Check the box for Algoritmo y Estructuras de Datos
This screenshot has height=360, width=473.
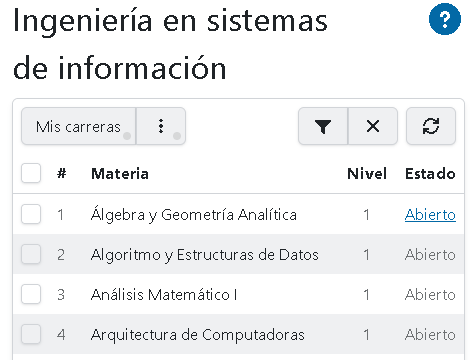pos(31,254)
